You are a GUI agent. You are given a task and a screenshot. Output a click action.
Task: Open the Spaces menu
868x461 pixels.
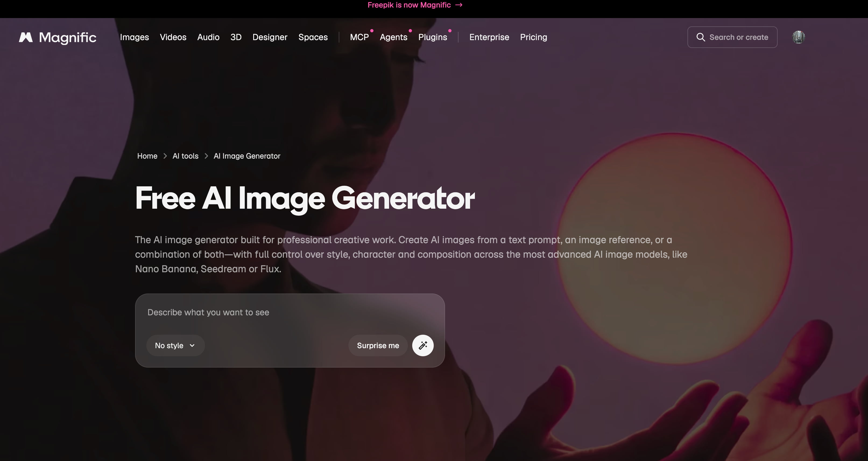pos(313,37)
